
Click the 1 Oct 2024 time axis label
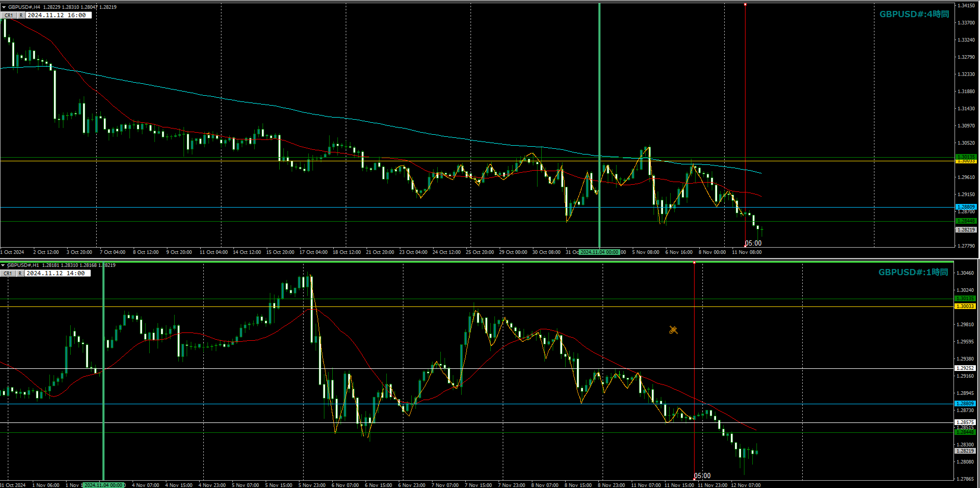pyautogui.click(x=12, y=252)
